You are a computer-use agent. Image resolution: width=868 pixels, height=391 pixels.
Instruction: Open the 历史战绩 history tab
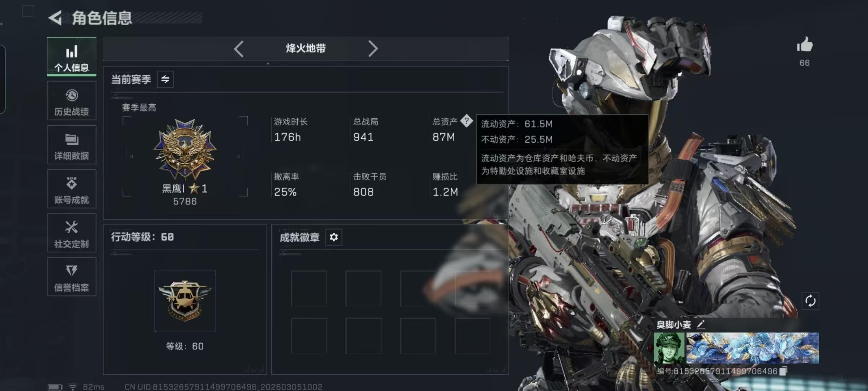(72, 101)
